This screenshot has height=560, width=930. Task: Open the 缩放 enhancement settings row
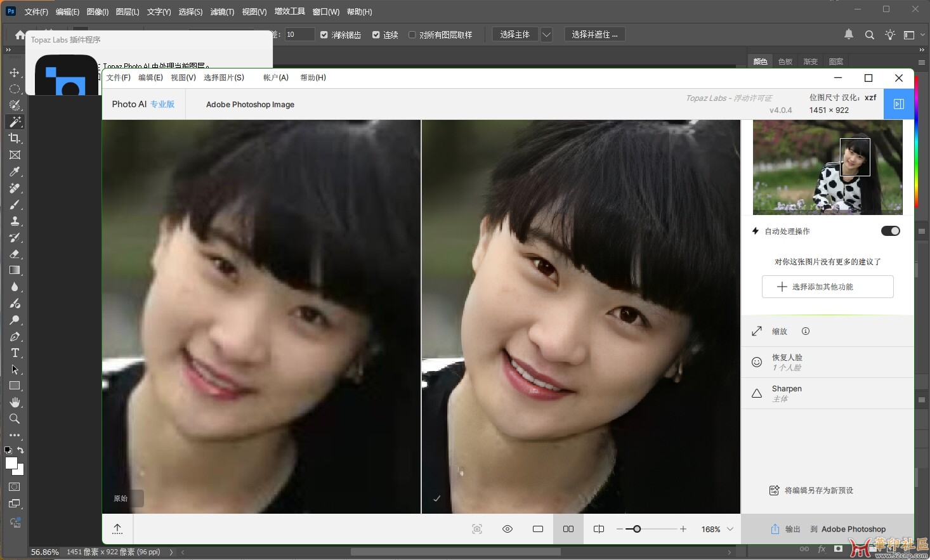pyautogui.click(x=828, y=331)
